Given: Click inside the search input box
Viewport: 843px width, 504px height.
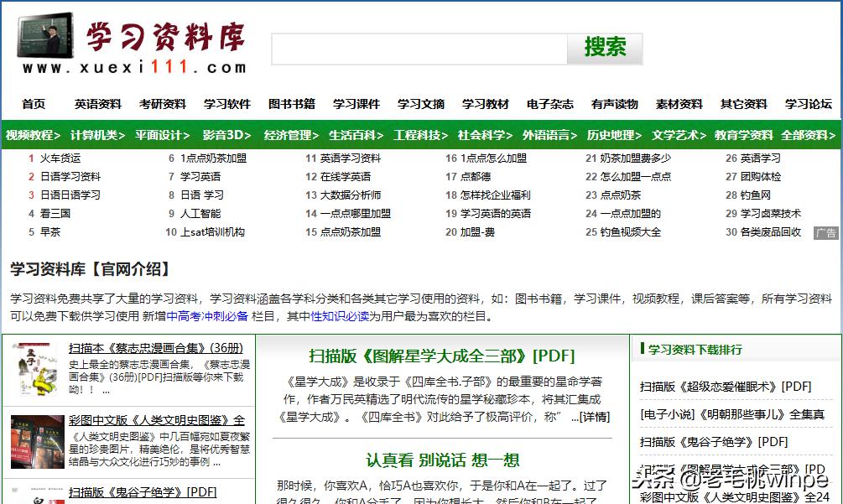Looking at the screenshot, I should (x=419, y=49).
